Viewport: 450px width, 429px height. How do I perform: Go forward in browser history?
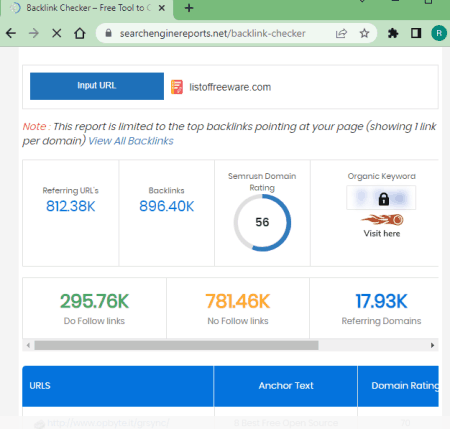point(34,33)
